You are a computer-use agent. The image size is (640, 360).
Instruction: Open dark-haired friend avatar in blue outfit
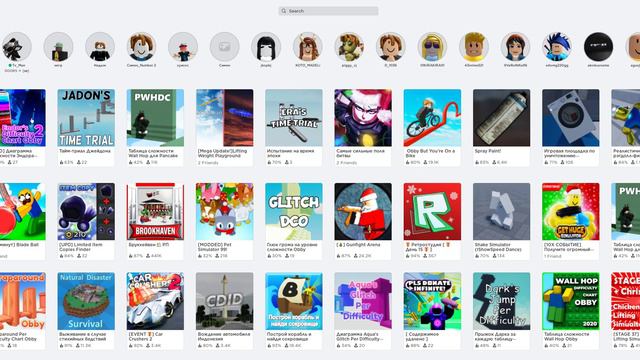coord(516,47)
